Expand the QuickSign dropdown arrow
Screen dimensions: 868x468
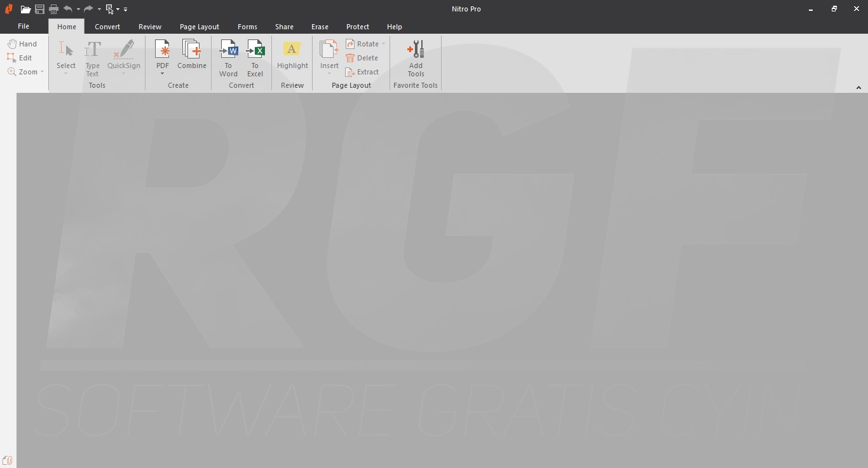tap(124, 74)
